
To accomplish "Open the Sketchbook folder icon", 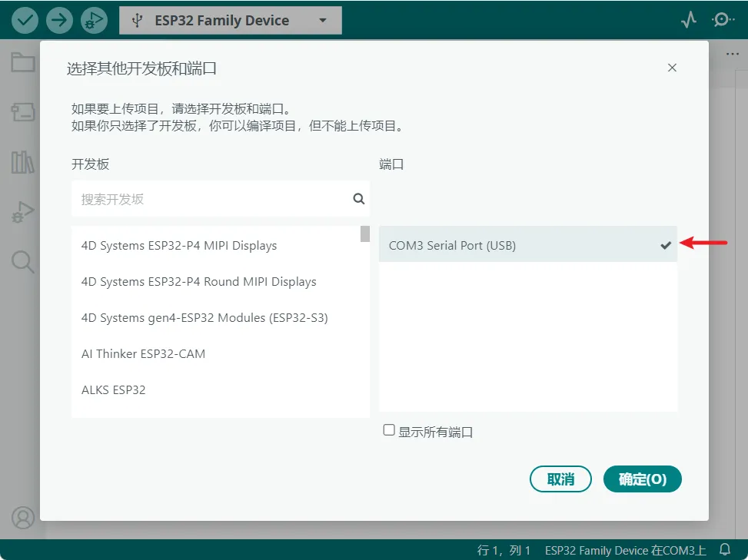I will (22, 62).
